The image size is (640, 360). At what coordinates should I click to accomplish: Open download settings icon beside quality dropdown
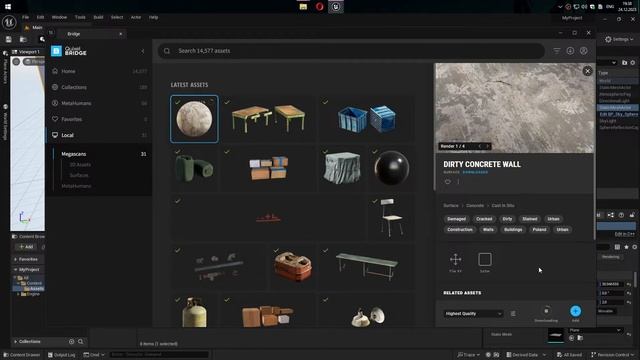(513, 313)
